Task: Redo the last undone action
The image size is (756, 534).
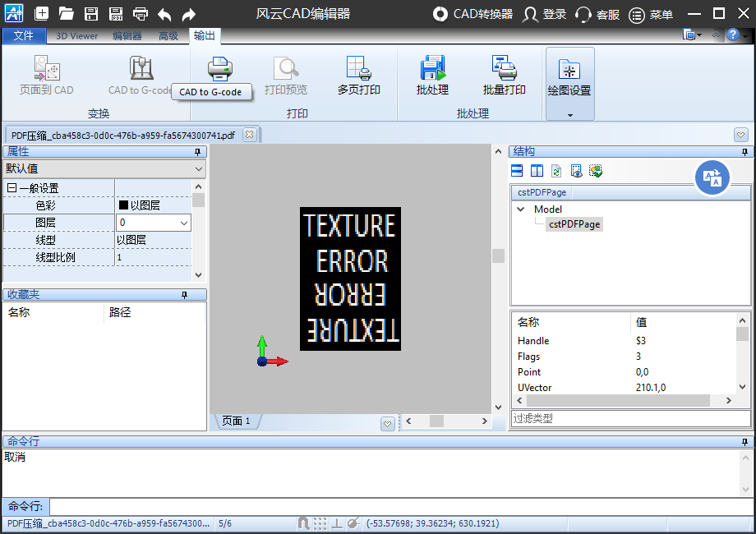Action: tap(188, 14)
